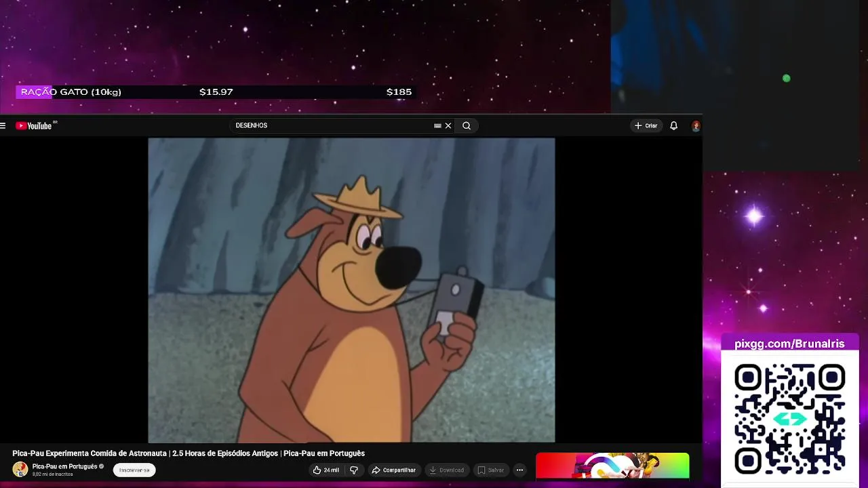The height and width of the screenshot is (488, 868).
Task: Open the YouTube hamburger guide menu
Action: tap(3, 125)
